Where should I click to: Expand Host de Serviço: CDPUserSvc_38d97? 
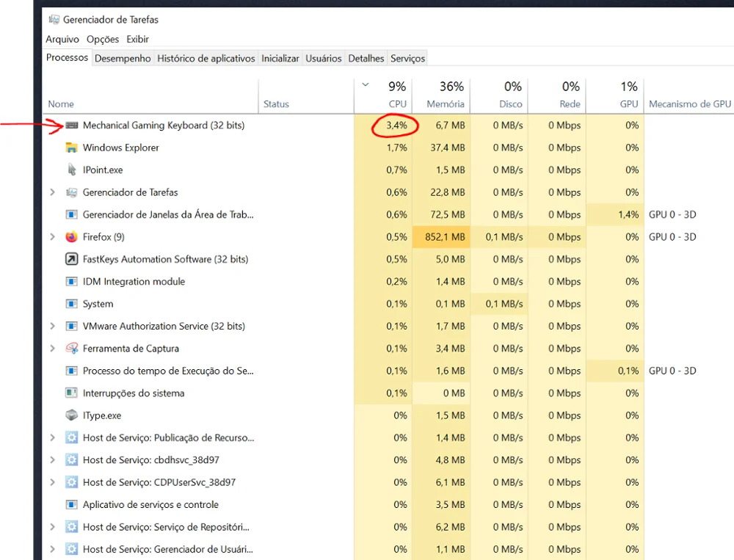pos(52,482)
